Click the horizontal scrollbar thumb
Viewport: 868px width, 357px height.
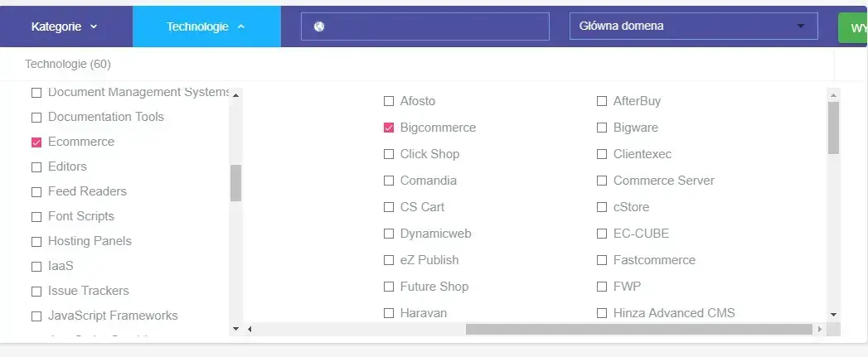click(x=638, y=329)
